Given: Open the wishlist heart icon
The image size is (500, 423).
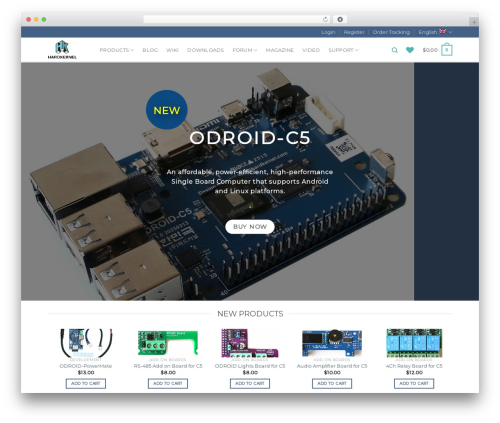Looking at the screenshot, I should (410, 50).
